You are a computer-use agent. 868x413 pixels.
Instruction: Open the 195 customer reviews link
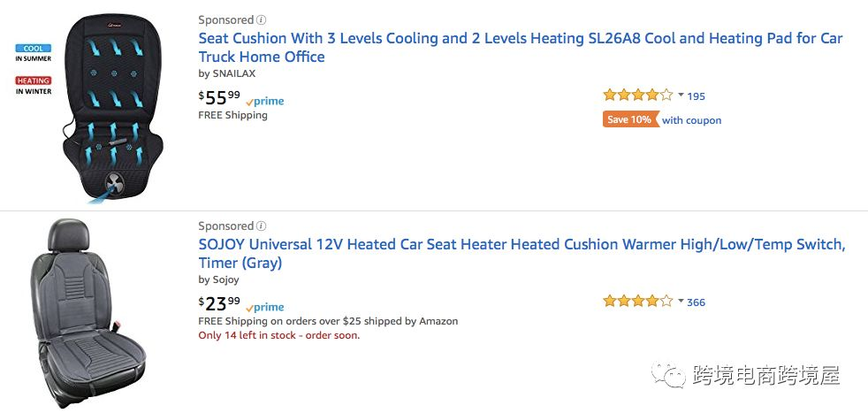pos(696,96)
